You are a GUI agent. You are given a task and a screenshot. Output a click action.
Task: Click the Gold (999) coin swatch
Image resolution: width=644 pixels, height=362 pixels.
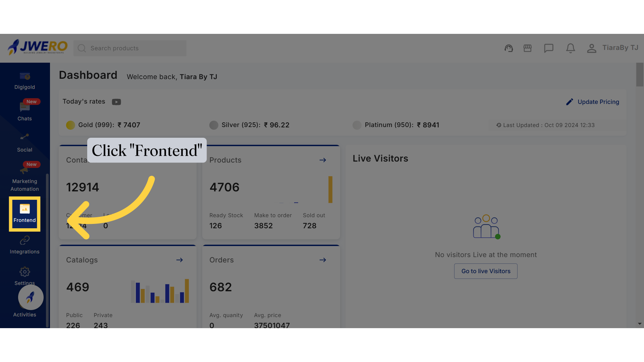[70, 125]
